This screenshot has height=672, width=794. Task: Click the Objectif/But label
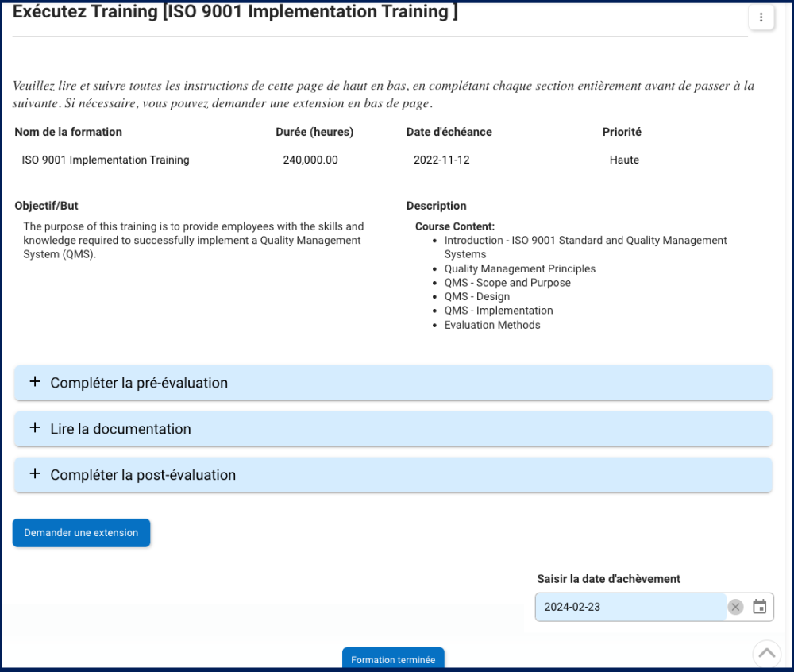click(46, 206)
